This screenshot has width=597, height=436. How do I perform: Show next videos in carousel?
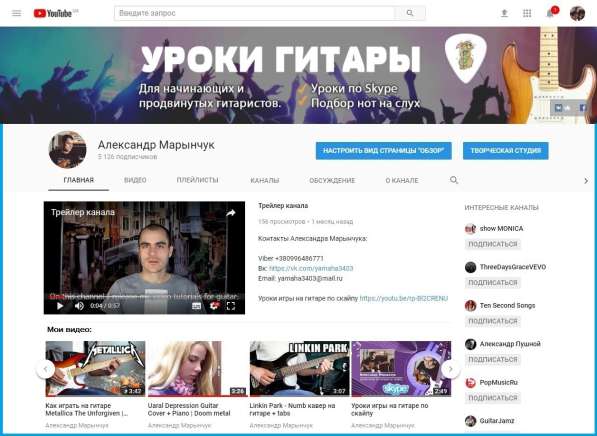[x=450, y=369]
